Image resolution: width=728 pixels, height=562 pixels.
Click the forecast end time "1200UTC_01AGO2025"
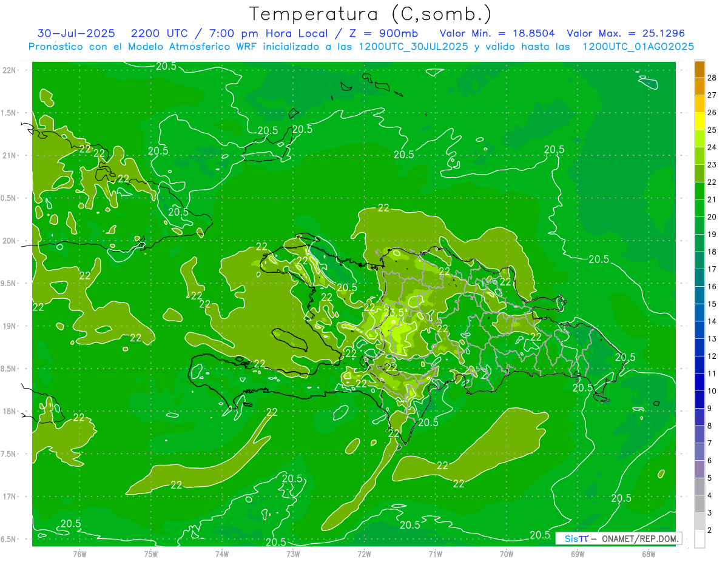[x=638, y=47]
